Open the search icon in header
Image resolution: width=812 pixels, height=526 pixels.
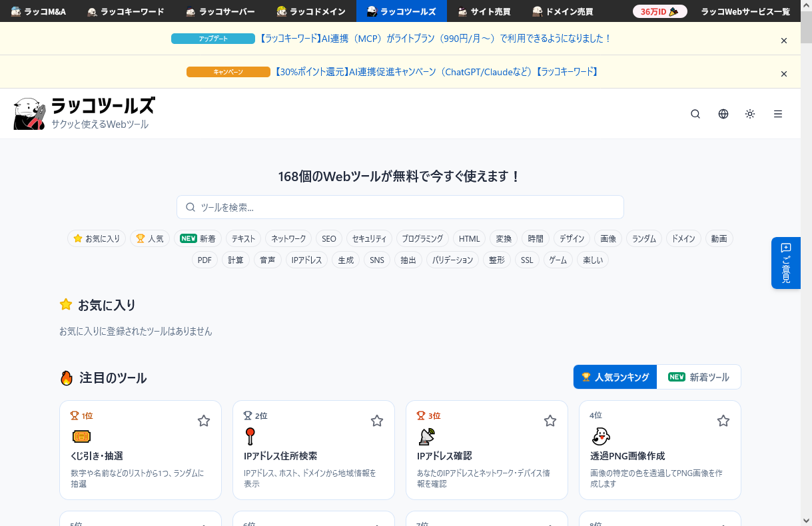[695, 114]
